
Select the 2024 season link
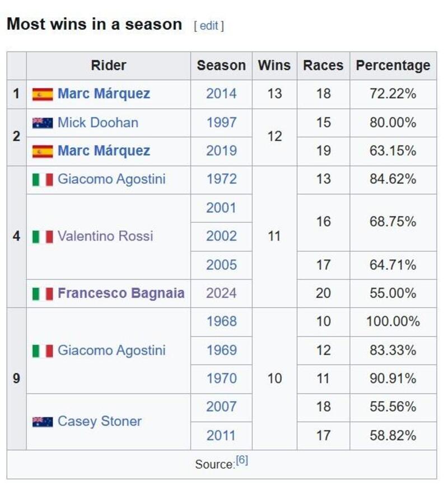click(221, 293)
